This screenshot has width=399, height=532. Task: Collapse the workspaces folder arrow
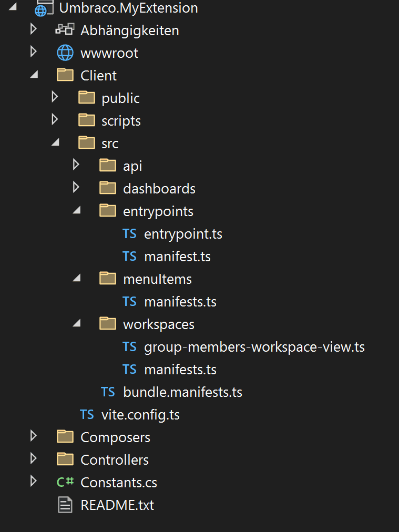pos(77,324)
